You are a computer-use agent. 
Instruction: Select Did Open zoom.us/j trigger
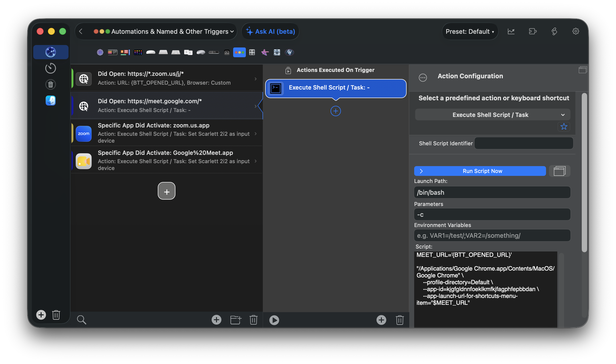[x=167, y=79]
